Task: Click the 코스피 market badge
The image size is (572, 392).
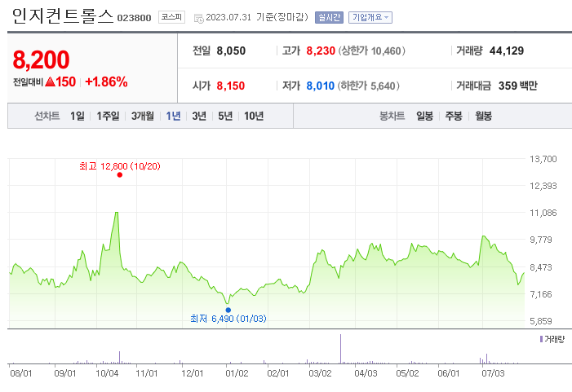Action: (171, 17)
